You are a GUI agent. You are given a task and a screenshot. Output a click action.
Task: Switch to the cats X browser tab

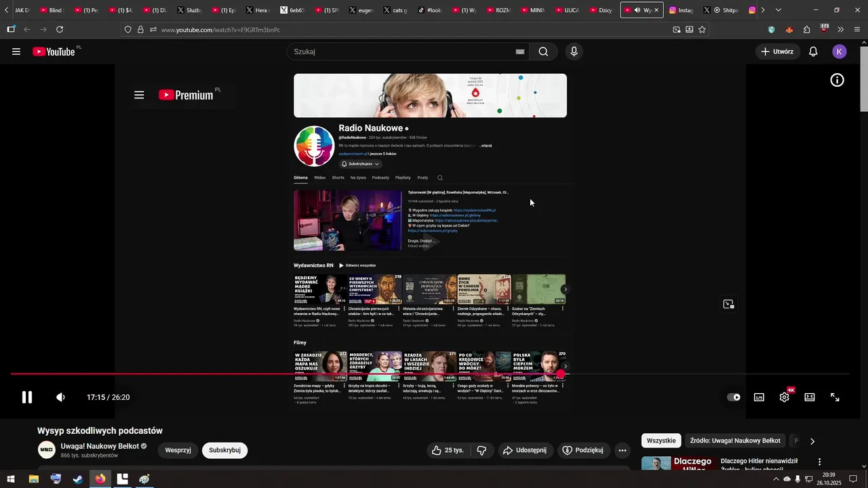[x=395, y=10]
